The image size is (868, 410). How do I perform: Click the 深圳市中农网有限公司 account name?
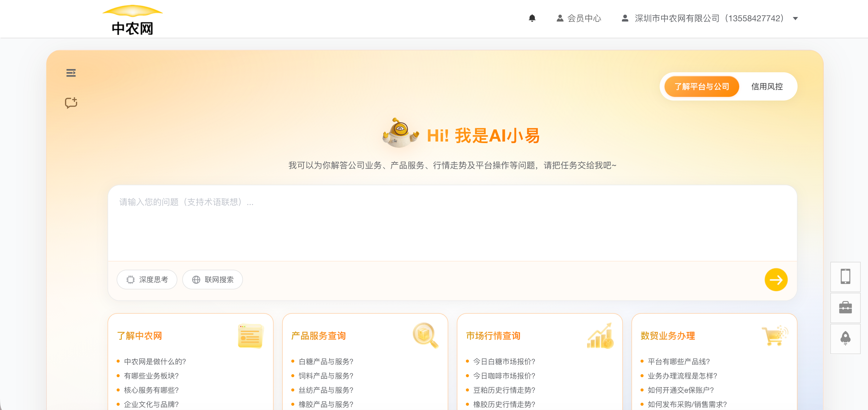point(709,18)
